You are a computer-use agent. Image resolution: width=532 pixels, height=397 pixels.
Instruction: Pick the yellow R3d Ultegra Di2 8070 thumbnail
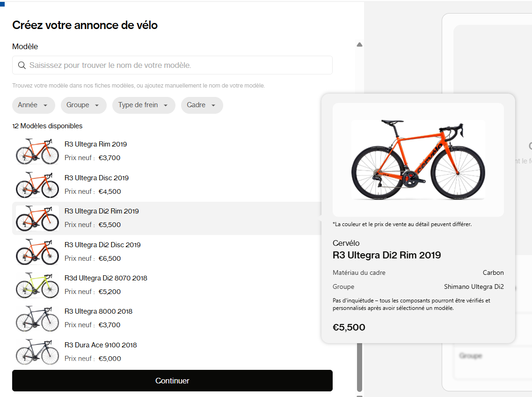point(37,285)
